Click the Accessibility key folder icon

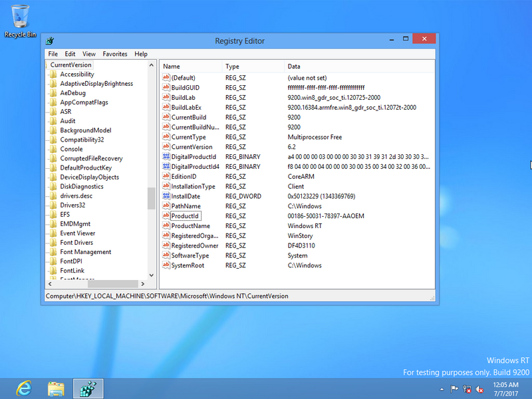tap(53, 74)
